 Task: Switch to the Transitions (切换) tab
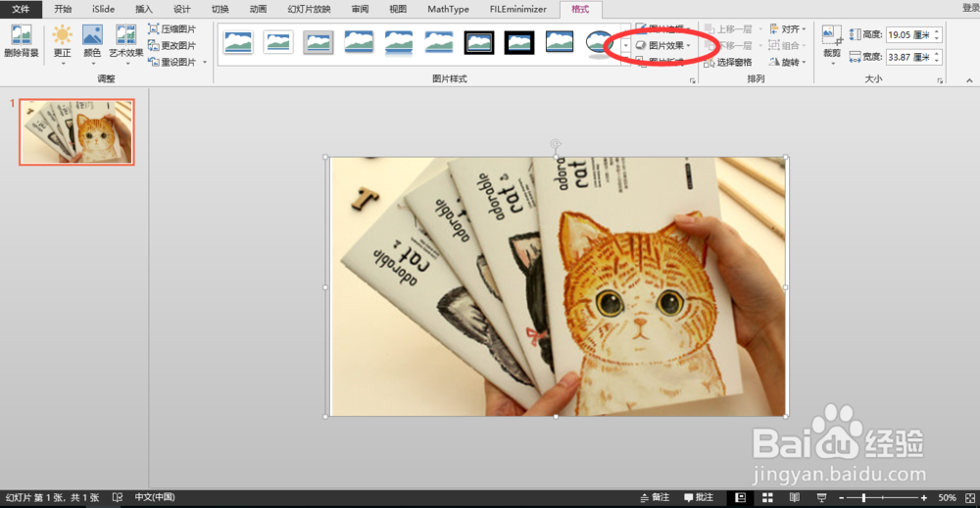(220, 10)
